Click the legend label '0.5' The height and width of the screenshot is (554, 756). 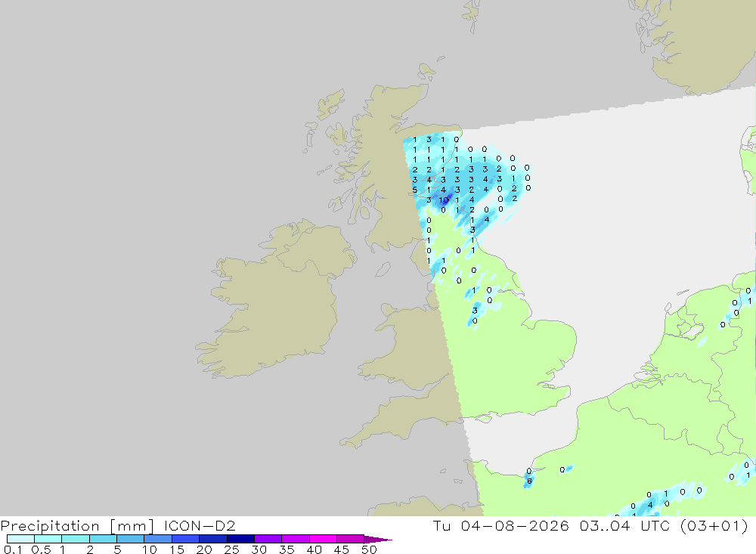(x=41, y=549)
